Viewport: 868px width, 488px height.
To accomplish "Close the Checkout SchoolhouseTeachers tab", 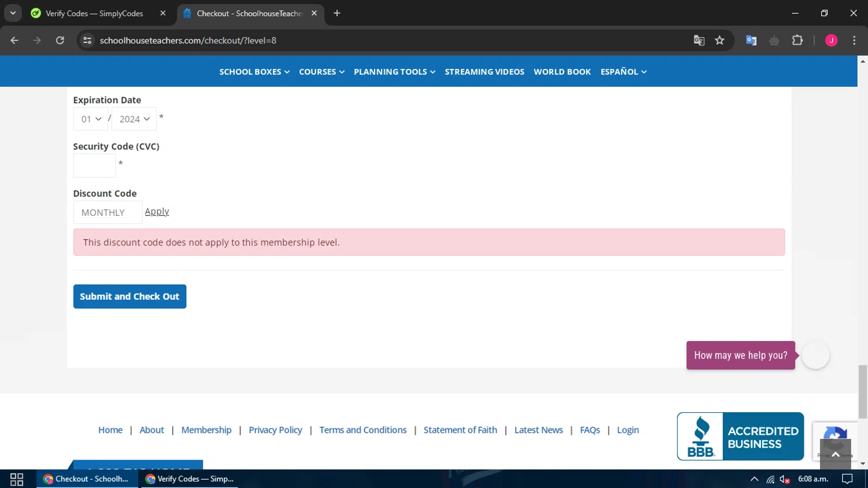I will point(314,13).
